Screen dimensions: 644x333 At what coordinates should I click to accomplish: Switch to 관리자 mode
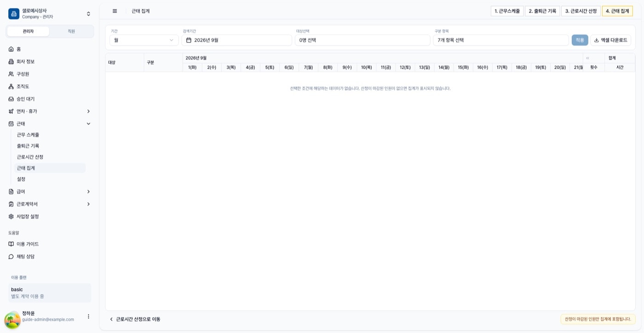tap(28, 31)
